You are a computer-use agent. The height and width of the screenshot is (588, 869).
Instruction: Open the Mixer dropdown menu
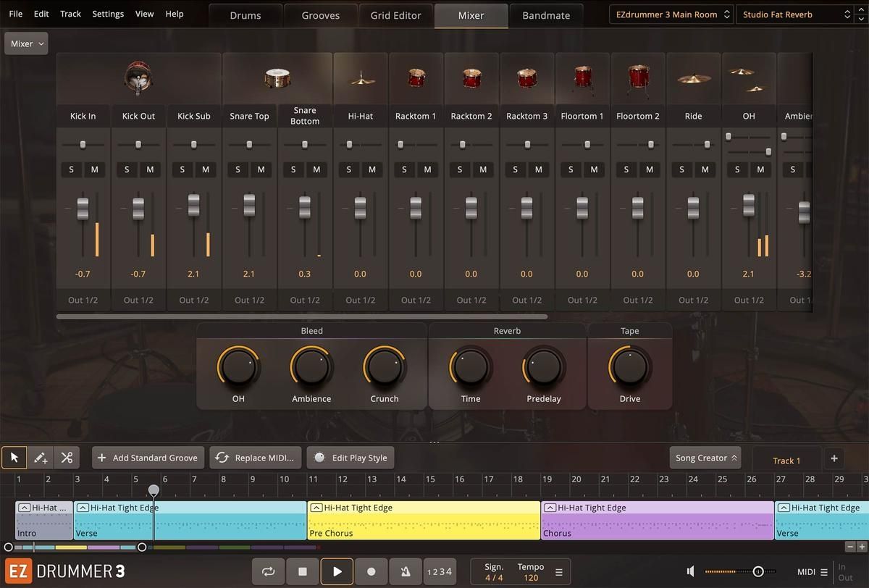click(x=27, y=44)
